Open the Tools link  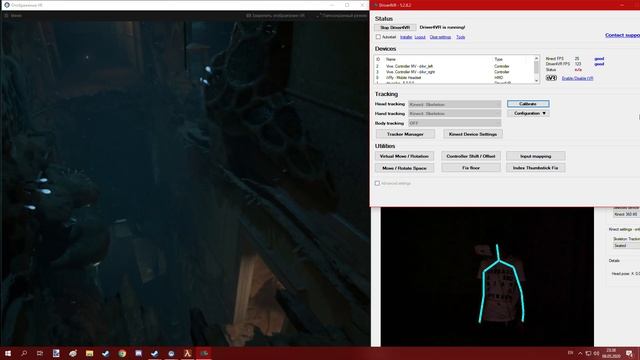pyautogui.click(x=460, y=37)
